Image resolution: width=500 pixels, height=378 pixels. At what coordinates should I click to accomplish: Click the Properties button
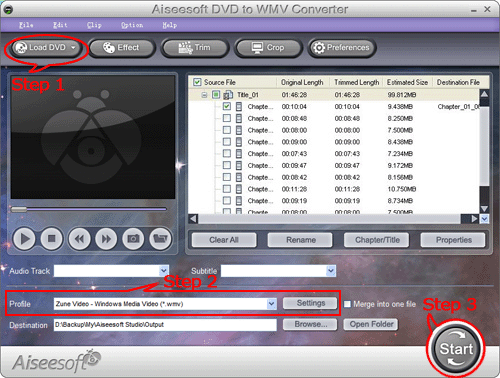(x=454, y=240)
